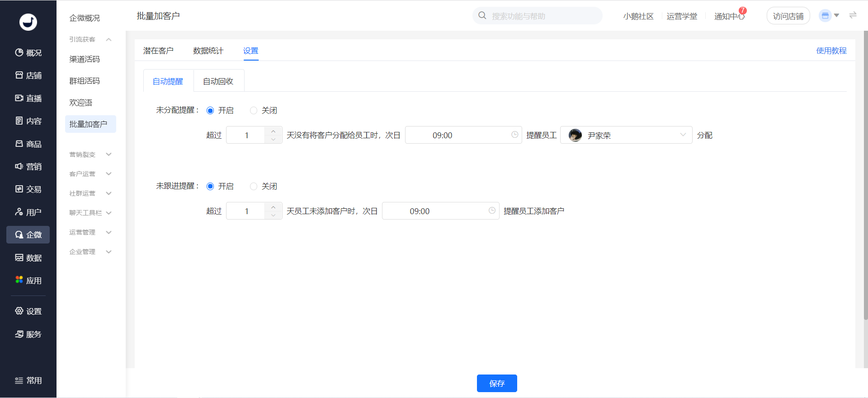Image resolution: width=868 pixels, height=398 pixels.
Task: Expand the 企业管理 section
Action: pos(108,252)
